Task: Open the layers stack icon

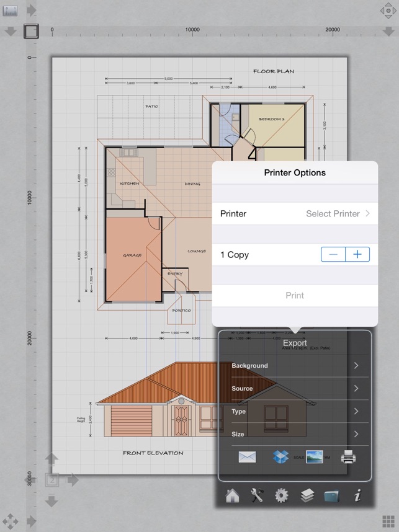Action: click(x=307, y=495)
